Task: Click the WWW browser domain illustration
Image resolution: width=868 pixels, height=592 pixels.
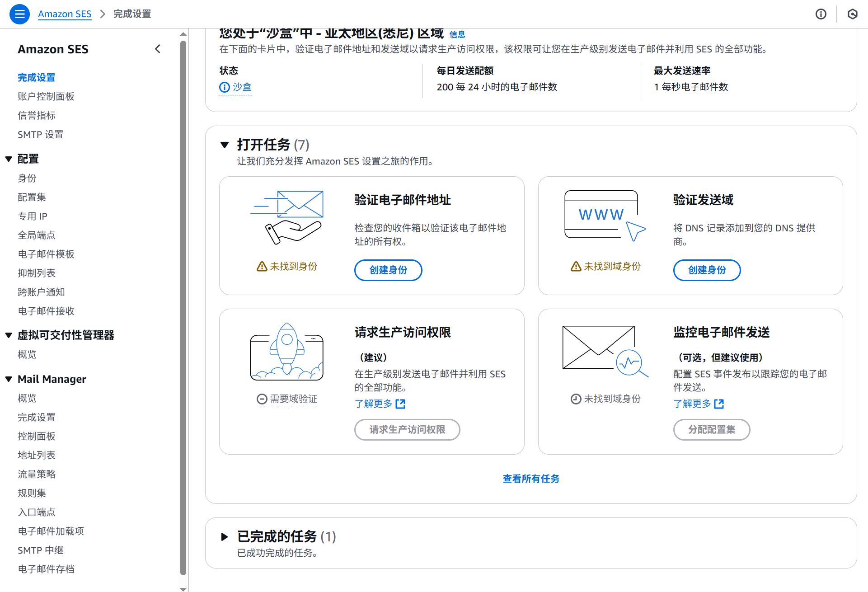Action: [x=605, y=216]
